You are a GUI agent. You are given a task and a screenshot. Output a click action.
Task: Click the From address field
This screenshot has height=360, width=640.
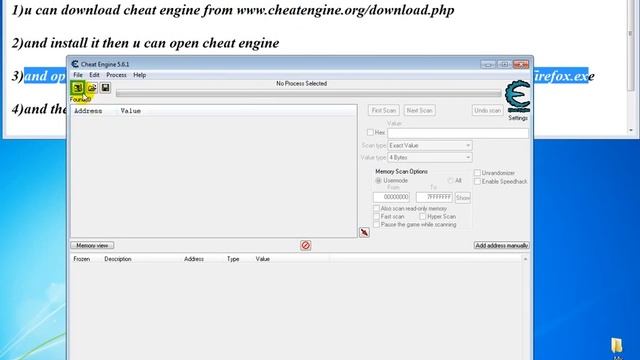(x=391, y=197)
